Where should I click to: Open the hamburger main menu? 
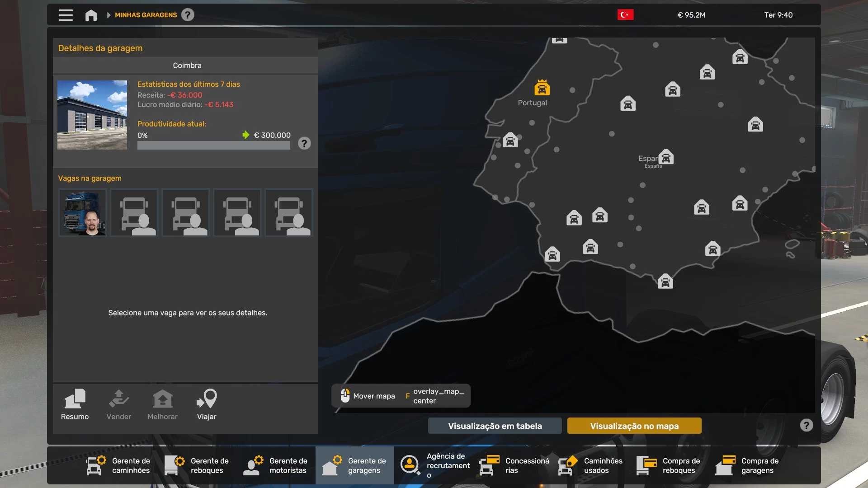click(66, 15)
